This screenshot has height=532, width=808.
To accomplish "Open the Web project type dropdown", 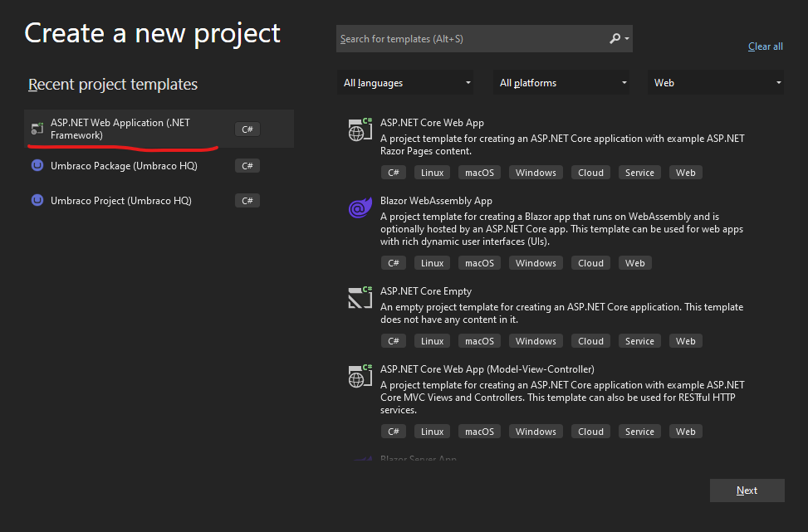I will [716, 82].
